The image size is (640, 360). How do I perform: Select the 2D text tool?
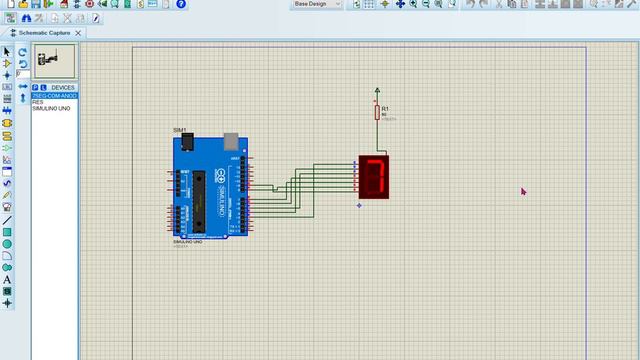(x=7, y=280)
